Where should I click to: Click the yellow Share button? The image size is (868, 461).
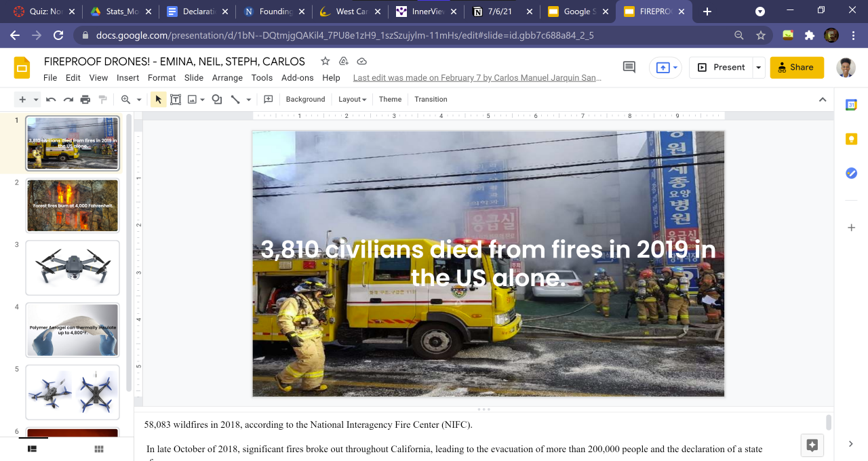(797, 67)
